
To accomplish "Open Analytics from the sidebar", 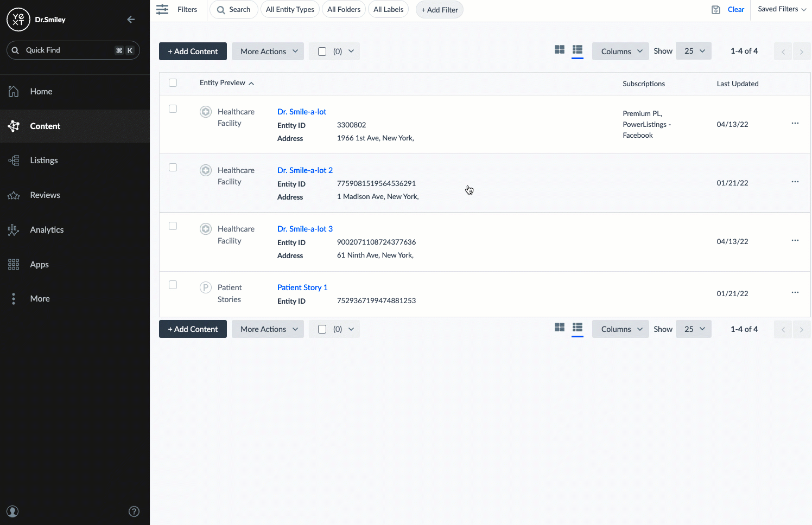I will [x=46, y=229].
